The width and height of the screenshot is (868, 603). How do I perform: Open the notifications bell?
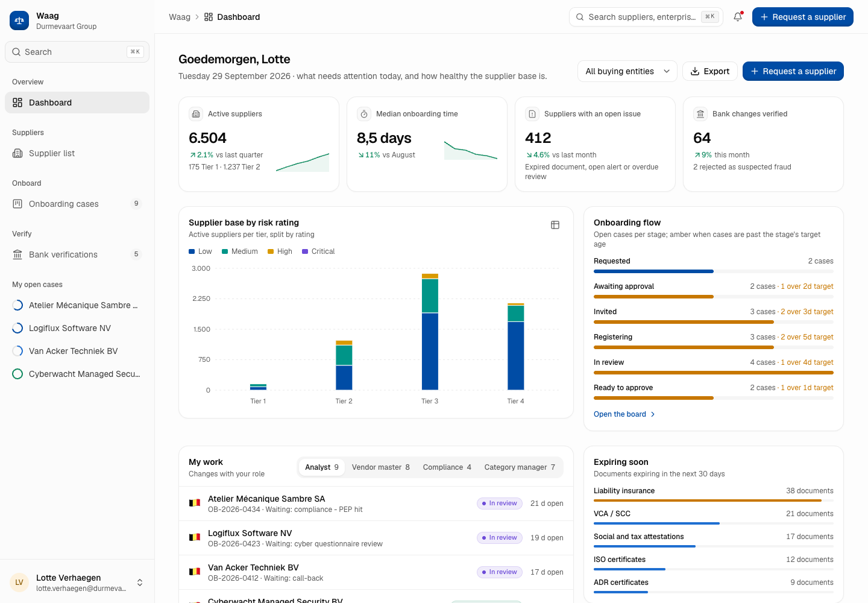coord(738,17)
